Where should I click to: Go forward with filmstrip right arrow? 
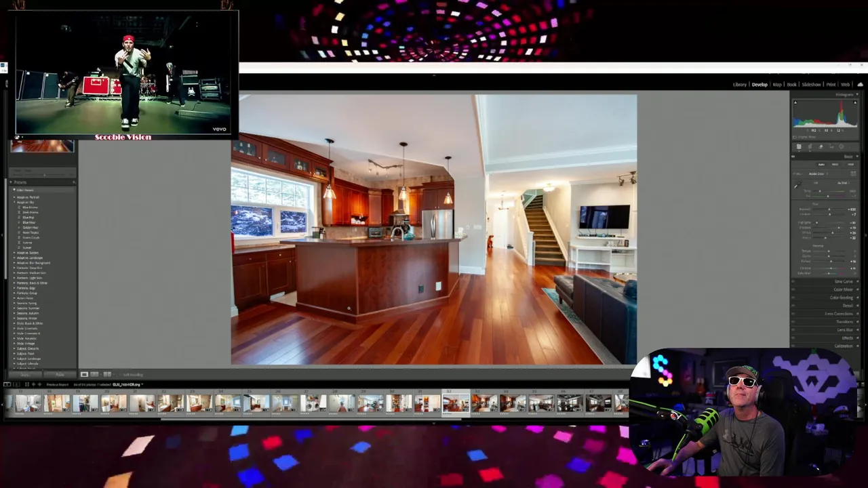39,384
